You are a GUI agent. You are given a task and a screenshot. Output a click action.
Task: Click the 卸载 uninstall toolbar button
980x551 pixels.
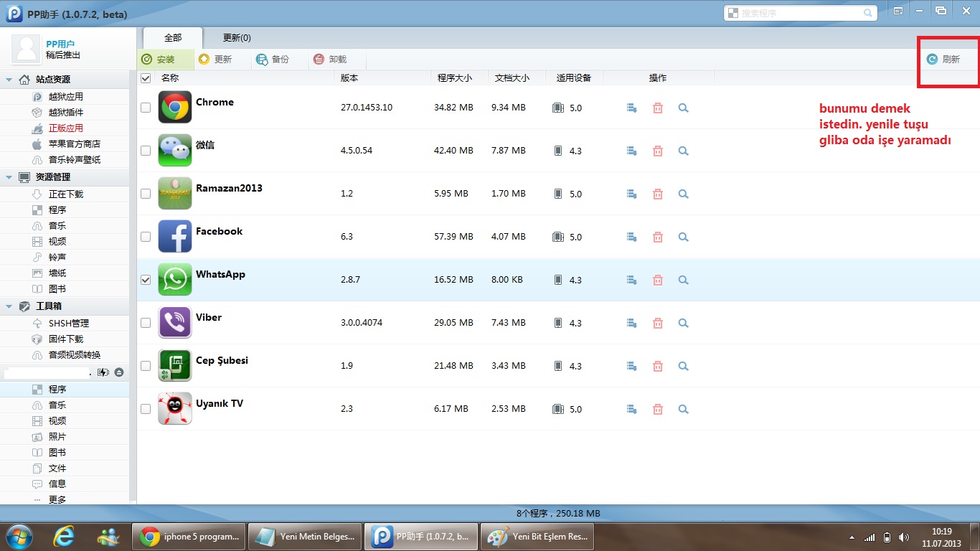click(x=337, y=60)
